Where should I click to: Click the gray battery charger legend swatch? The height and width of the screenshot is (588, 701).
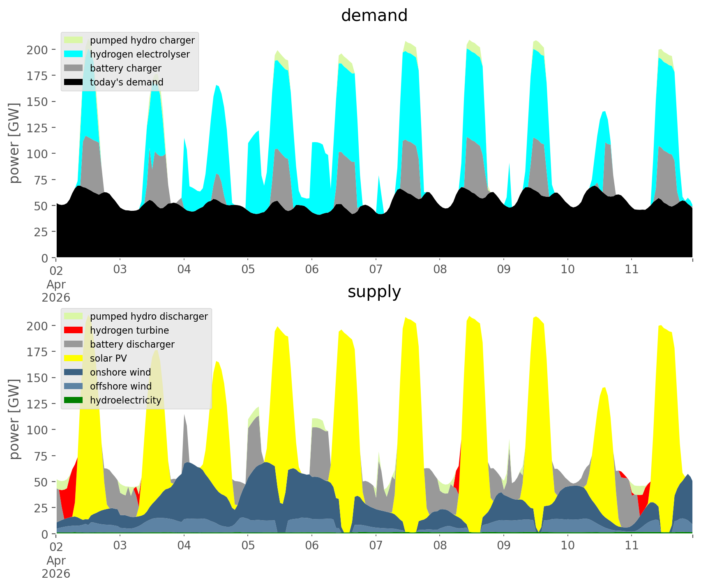(74, 68)
